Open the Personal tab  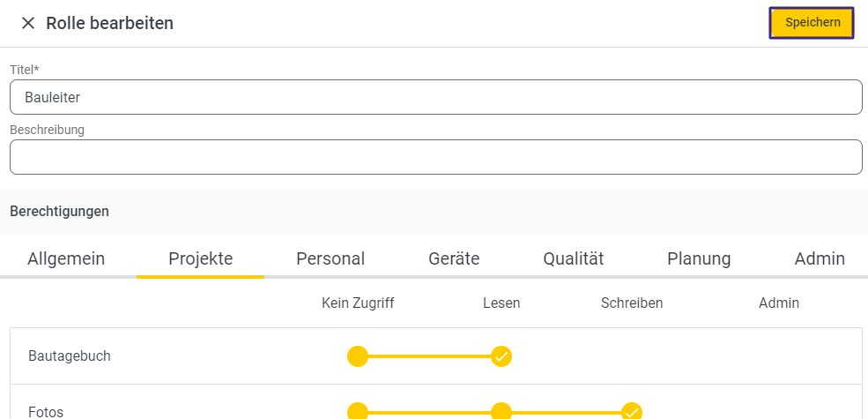(x=330, y=258)
